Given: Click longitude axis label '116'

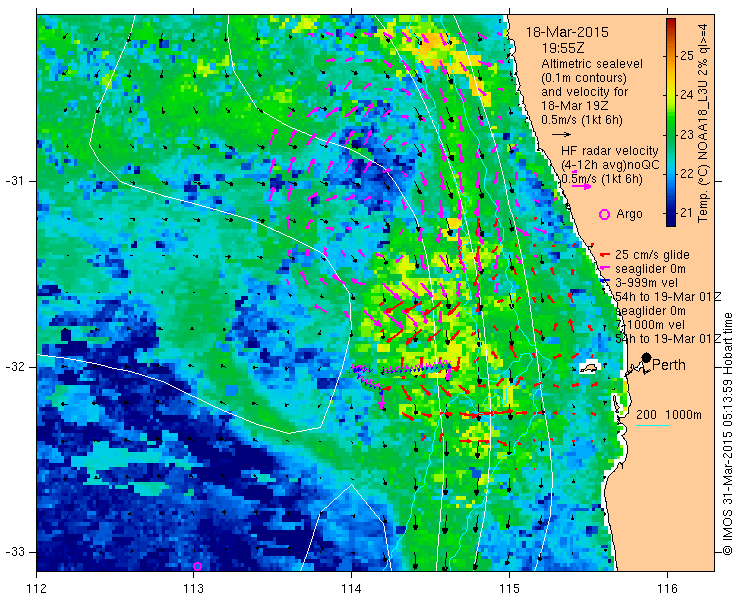Looking at the screenshot, I should point(667,588).
